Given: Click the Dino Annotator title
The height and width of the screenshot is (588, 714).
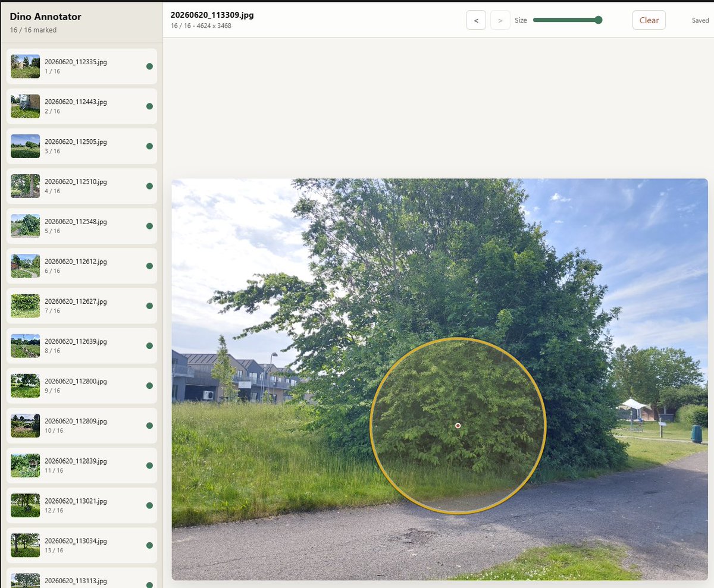Looking at the screenshot, I should [45, 17].
